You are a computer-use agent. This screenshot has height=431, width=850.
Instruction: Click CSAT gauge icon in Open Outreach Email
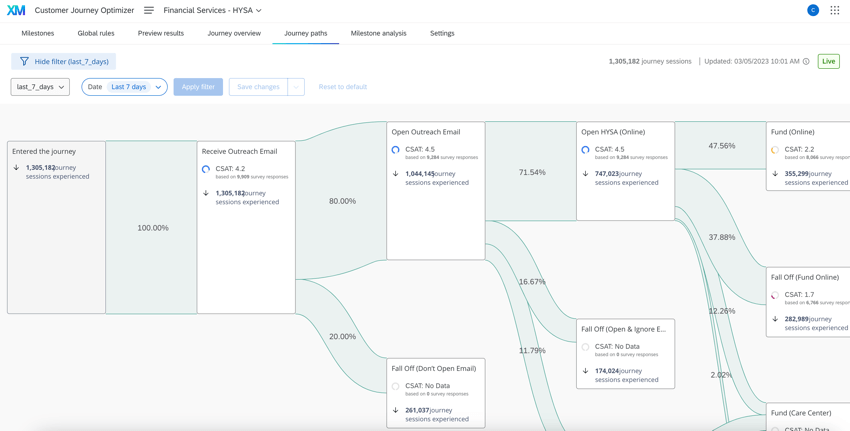click(x=395, y=150)
